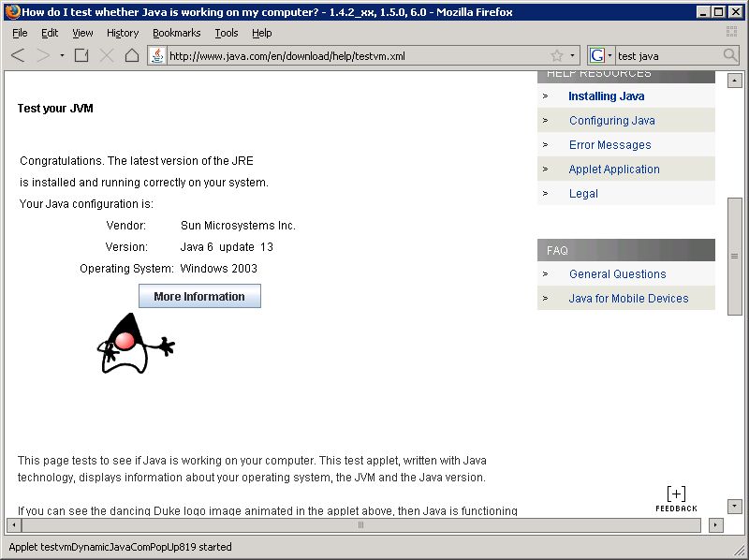Start the search with the magnifier icon

point(729,55)
